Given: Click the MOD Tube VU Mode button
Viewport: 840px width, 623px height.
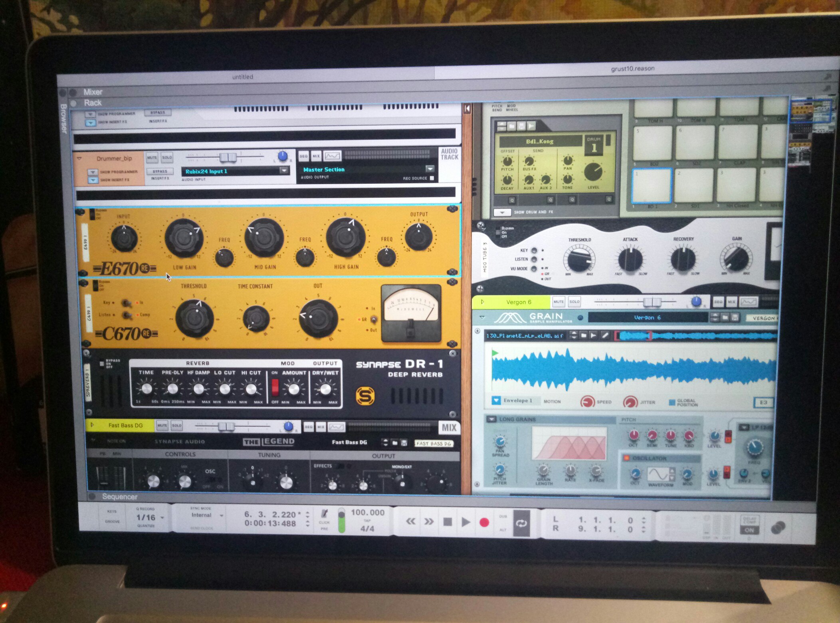Looking at the screenshot, I should click(534, 268).
